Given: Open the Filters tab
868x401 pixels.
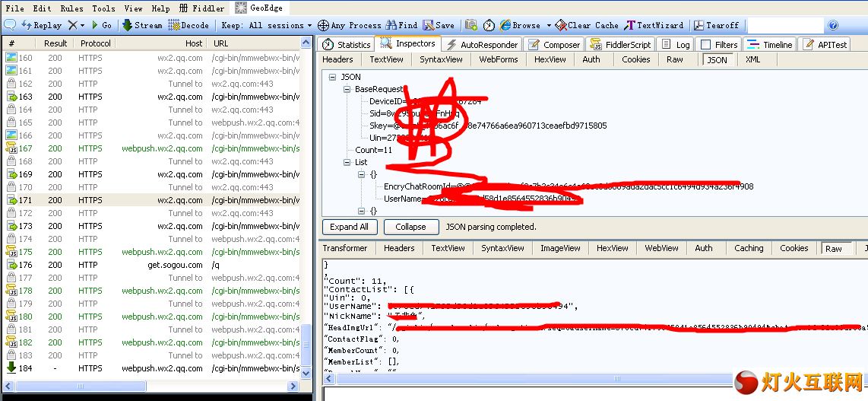Looking at the screenshot, I should pyautogui.click(x=719, y=44).
